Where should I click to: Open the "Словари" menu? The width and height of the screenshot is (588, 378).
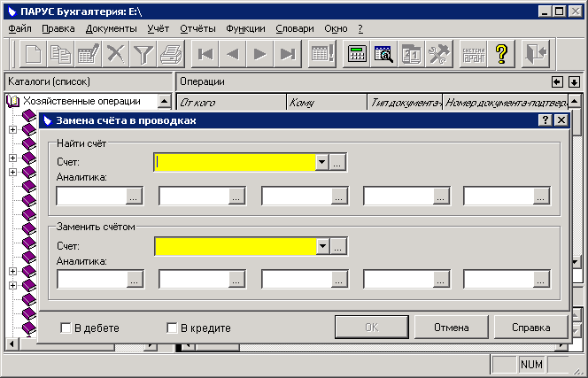tap(294, 28)
